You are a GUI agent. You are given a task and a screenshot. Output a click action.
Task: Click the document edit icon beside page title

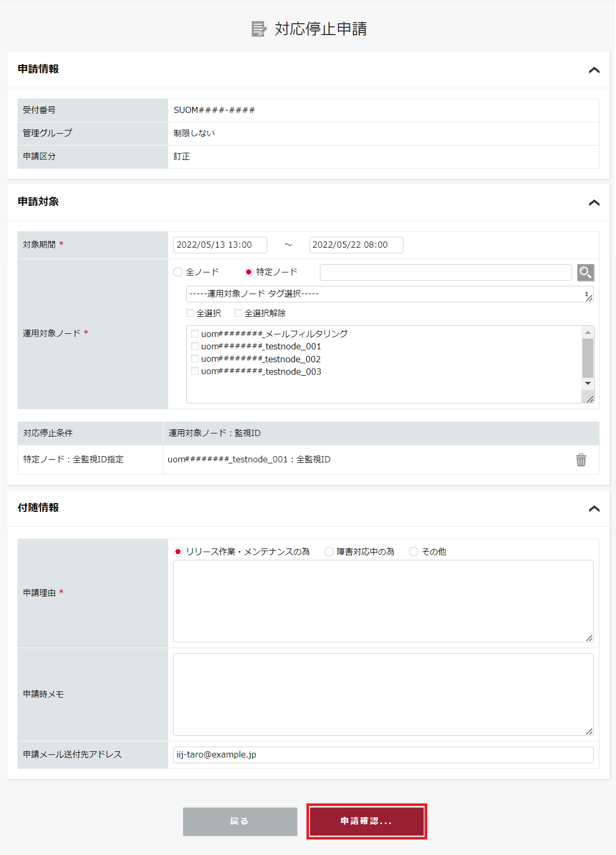(259, 29)
